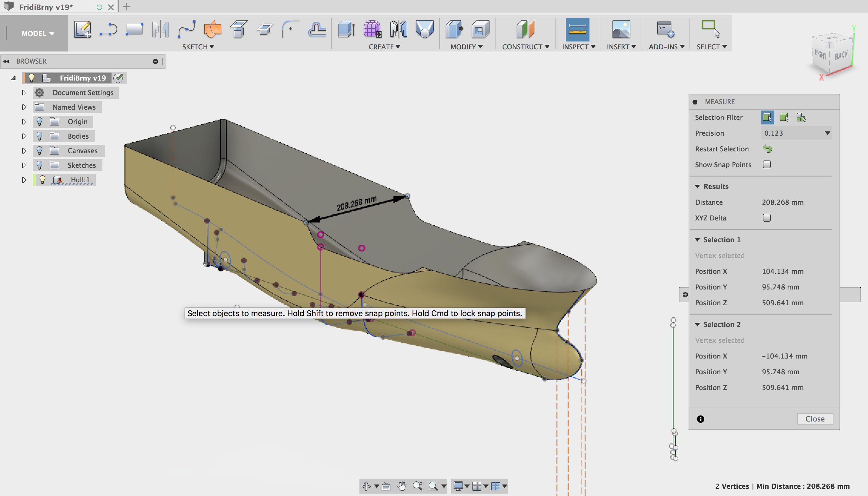Select the Measure ruler icon
This screenshot has width=868, height=496.
pos(577,29)
